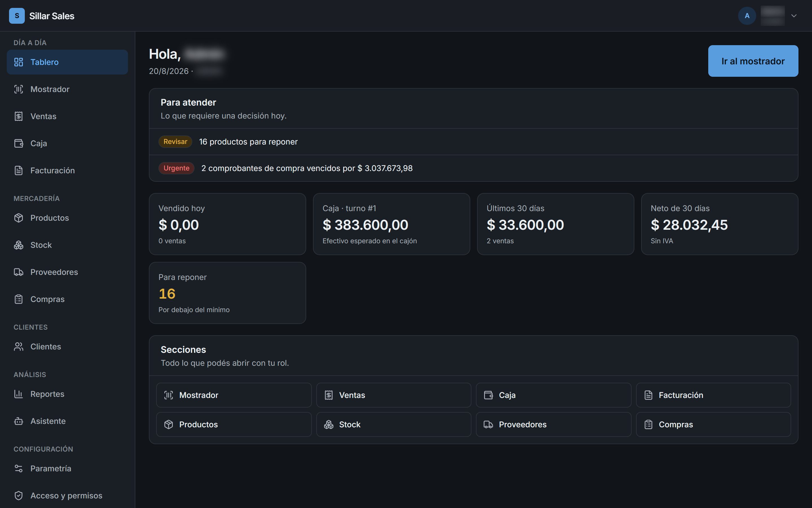Go to the counter with Ir al mostrador
Screen dimensions: 812x508
753,61
